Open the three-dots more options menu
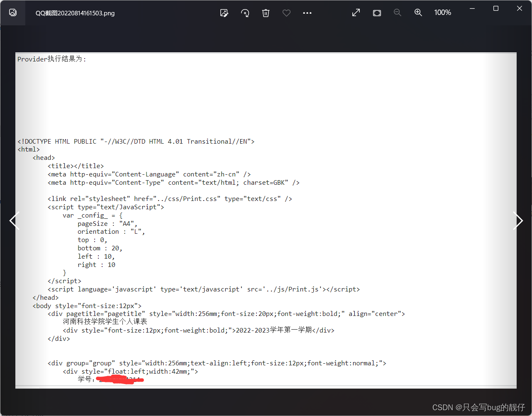 click(x=307, y=13)
